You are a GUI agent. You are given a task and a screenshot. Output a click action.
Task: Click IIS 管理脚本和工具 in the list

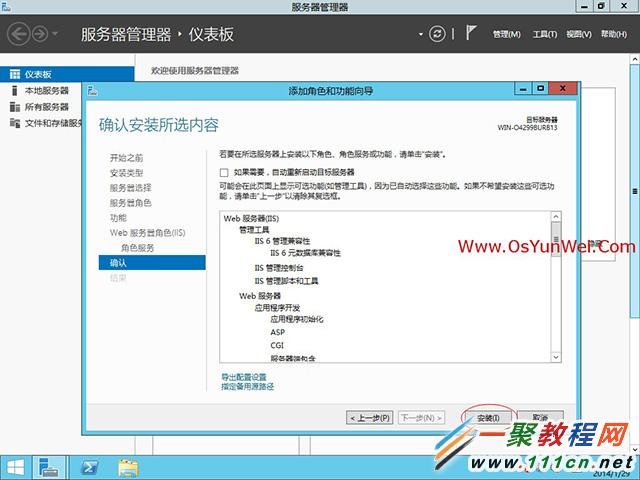(286, 281)
